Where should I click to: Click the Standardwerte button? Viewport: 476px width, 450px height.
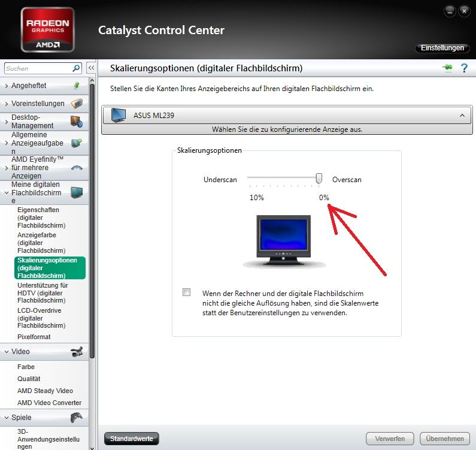pos(132,439)
